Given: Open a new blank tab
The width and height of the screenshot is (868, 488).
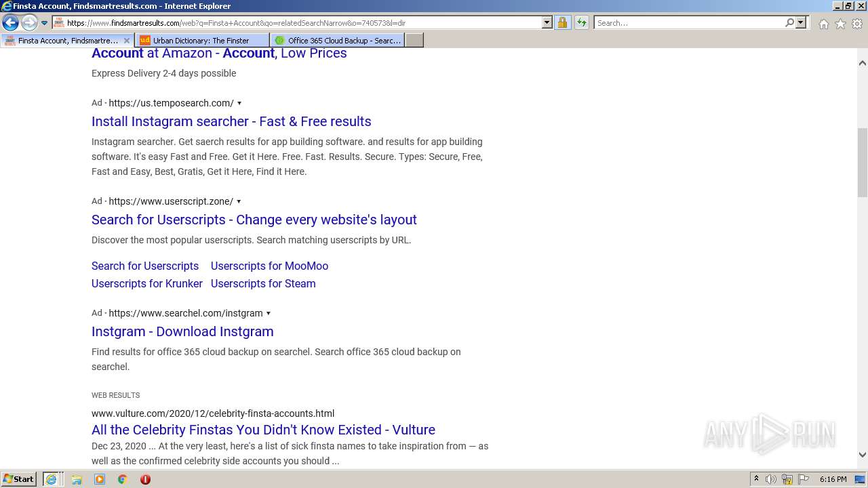Looking at the screenshot, I should (414, 41).
